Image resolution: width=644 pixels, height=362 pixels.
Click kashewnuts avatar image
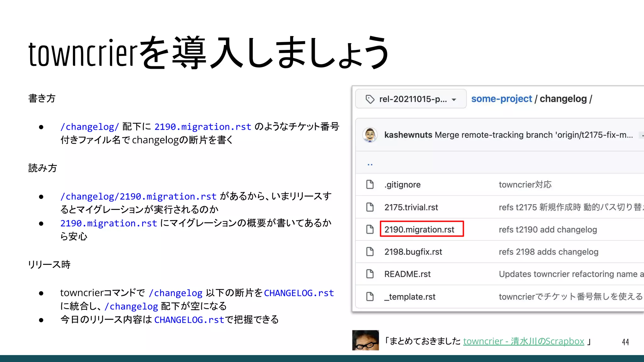[370, 135]
